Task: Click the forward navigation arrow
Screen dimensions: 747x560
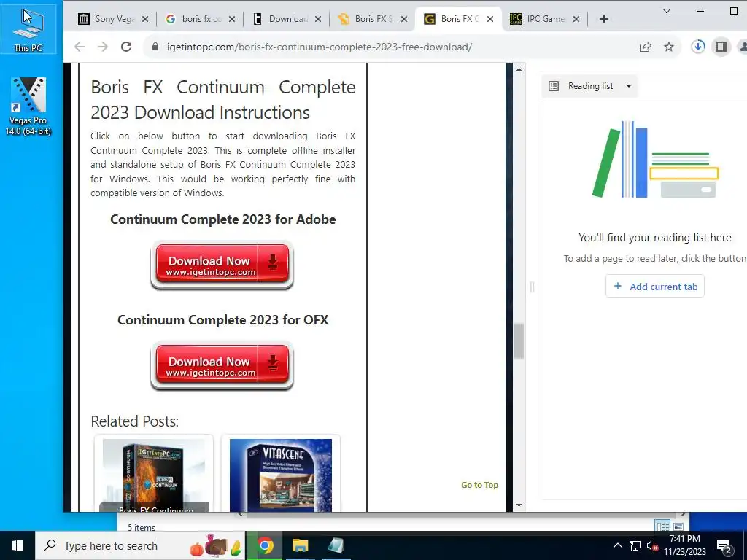Action: coord(102,47)
